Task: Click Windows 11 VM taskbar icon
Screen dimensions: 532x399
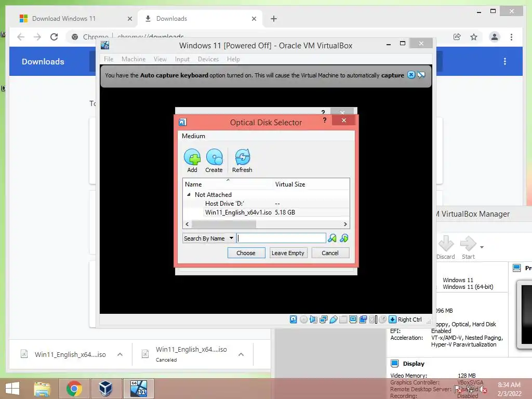Action: point(139,389)
